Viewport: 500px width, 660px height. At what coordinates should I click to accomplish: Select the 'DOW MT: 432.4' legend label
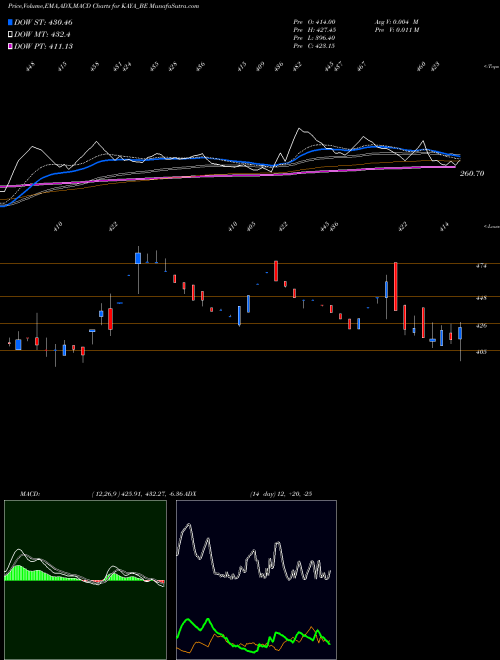(x=42, y=35)
